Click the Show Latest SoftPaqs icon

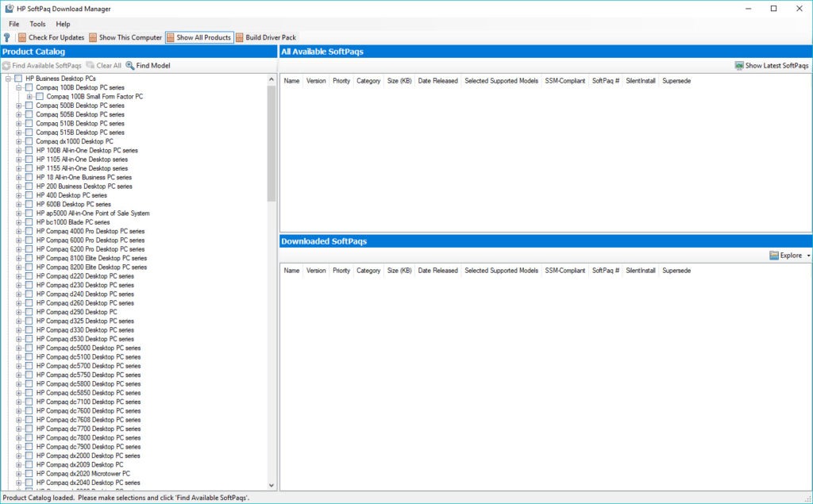[739, 65]
